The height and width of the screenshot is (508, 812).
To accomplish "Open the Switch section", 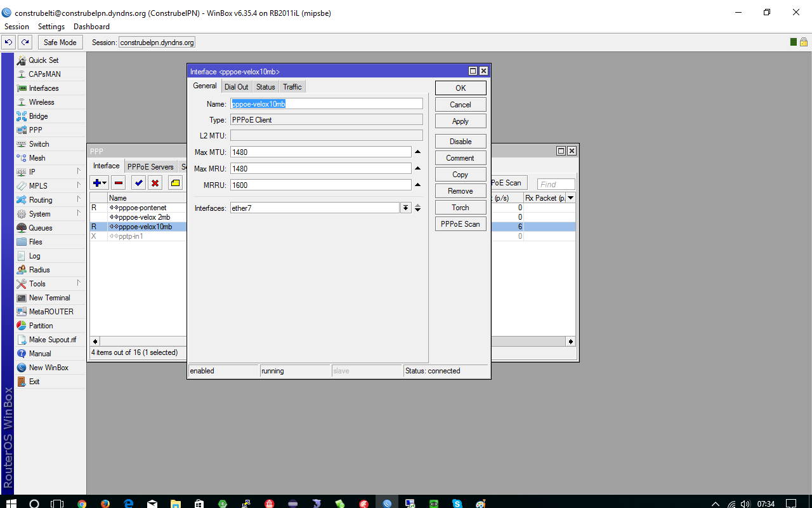I will point(39,144).
